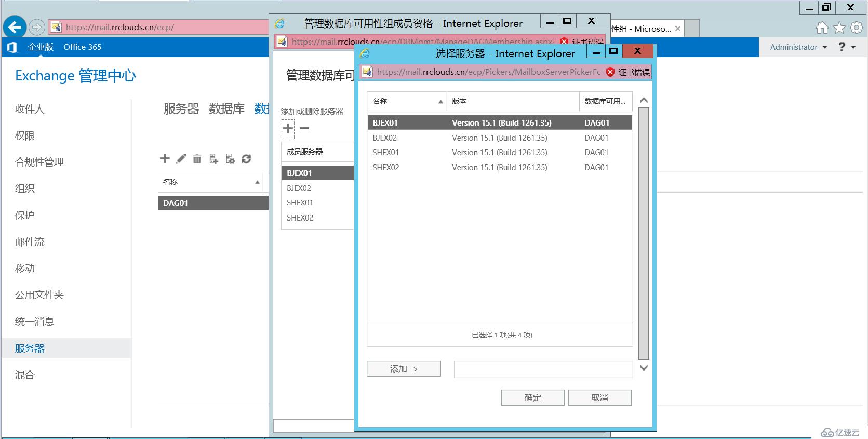868x439 pixels.
Task: Click the delete trash can icon
Action: 197,159
